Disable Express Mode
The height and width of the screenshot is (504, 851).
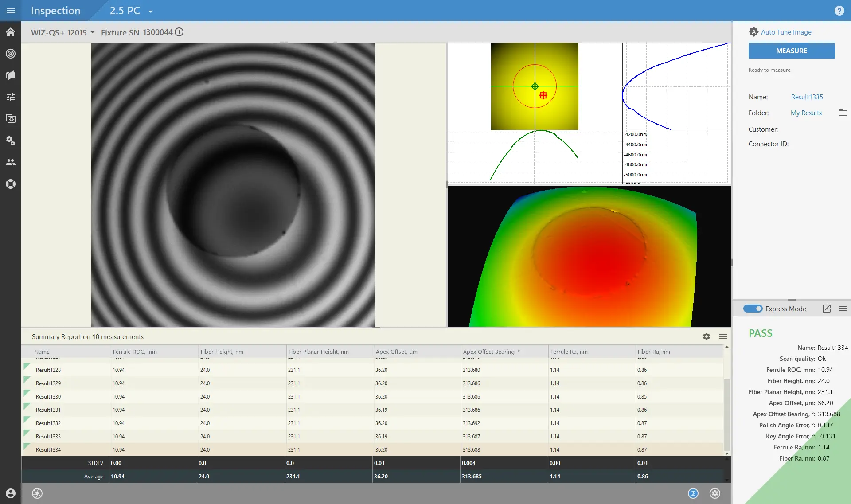coord(753,308)
